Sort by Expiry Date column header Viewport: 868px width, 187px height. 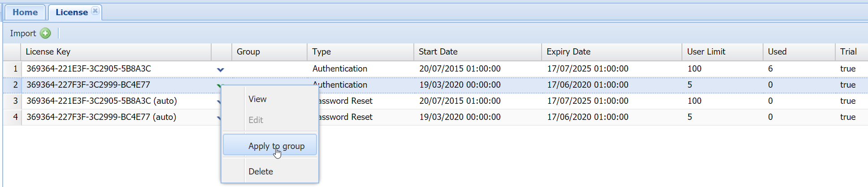[568, 52]
